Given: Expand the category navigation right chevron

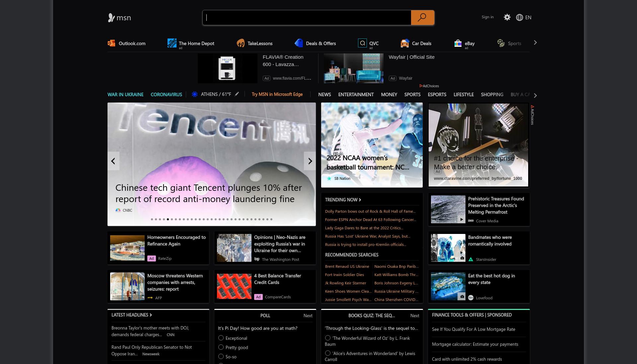Looking at the screenshot, I should click(535, 95).
